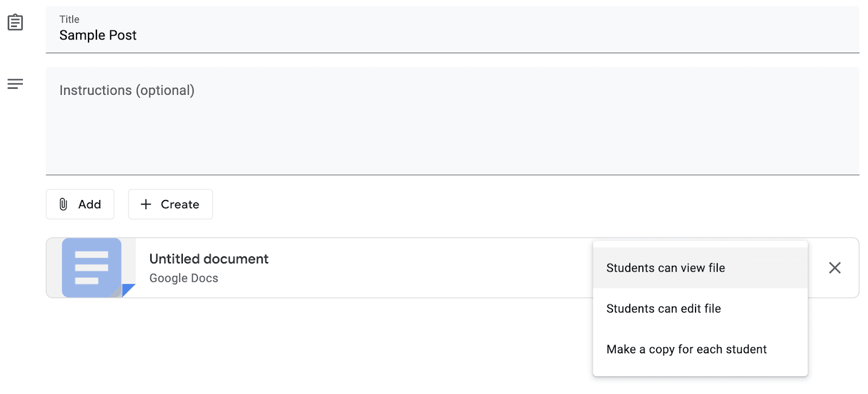Open the Add attachment button
This screenshot has height=394, width=868.
pyautogui.click(x=80, y=204)
